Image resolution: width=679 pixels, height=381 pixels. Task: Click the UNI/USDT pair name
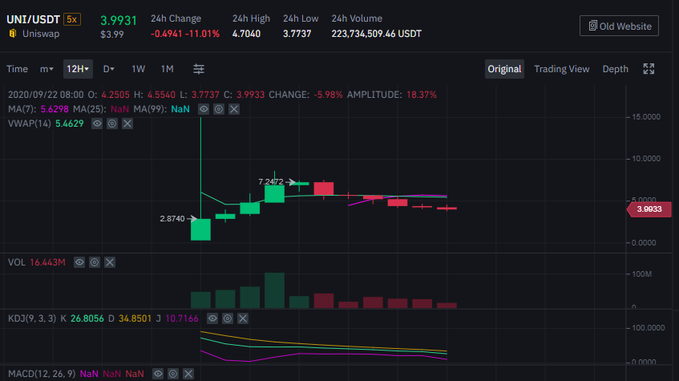click(33, 19)
